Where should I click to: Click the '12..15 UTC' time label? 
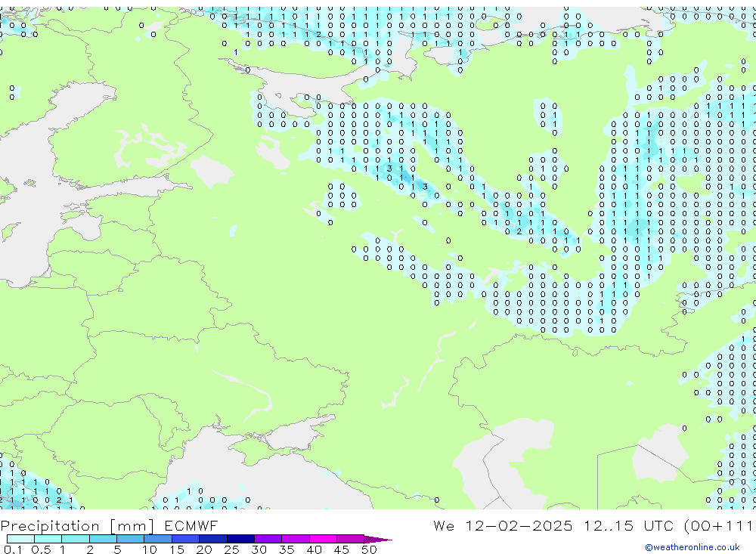point(628,525)
